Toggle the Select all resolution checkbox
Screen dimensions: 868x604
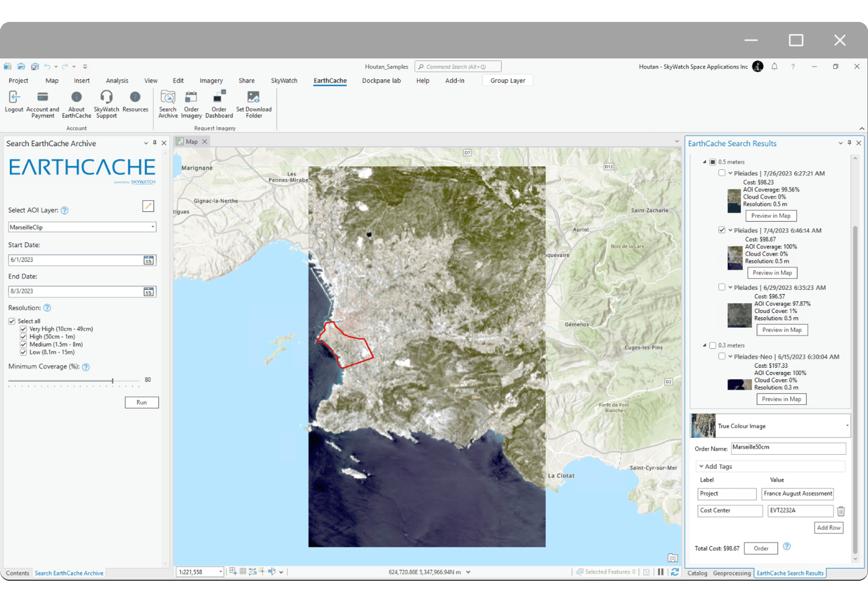tap(12, 321)
